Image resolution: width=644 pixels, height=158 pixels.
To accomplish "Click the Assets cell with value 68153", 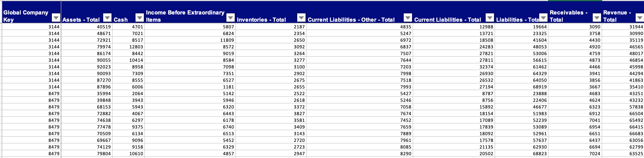I will coord(87,107).
